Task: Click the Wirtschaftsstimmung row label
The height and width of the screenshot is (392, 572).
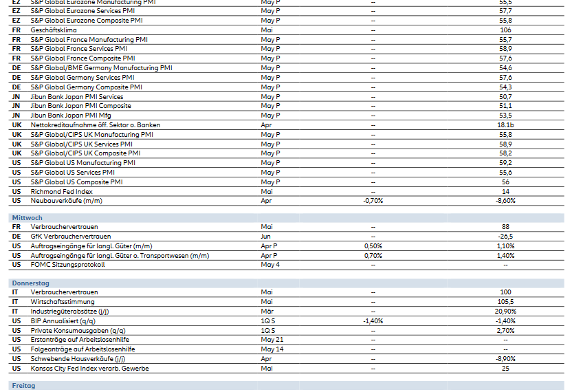Action: point(63,302)
